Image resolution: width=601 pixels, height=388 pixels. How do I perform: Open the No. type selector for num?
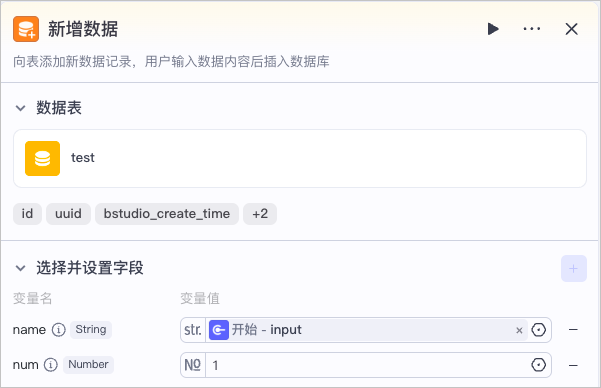[193, 365]
